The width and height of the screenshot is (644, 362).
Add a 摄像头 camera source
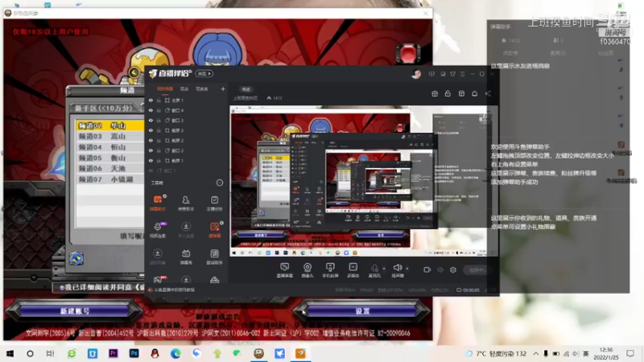pos(308,270)
